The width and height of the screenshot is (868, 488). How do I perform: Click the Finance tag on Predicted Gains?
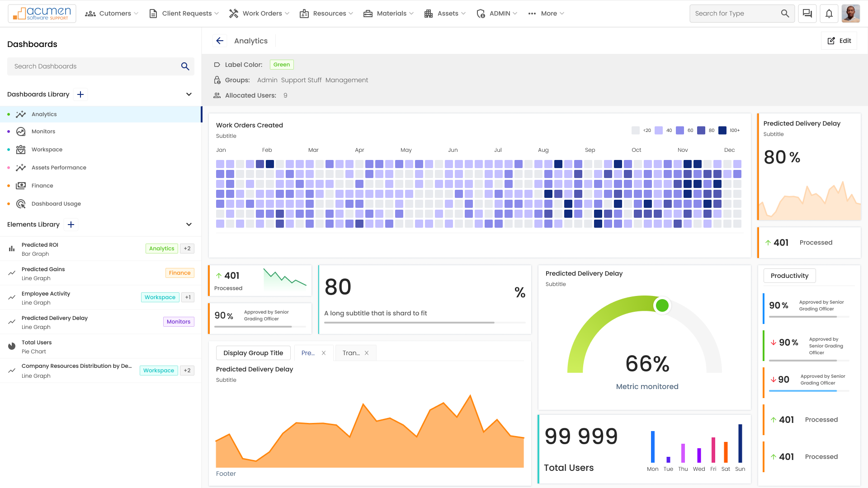179,273
